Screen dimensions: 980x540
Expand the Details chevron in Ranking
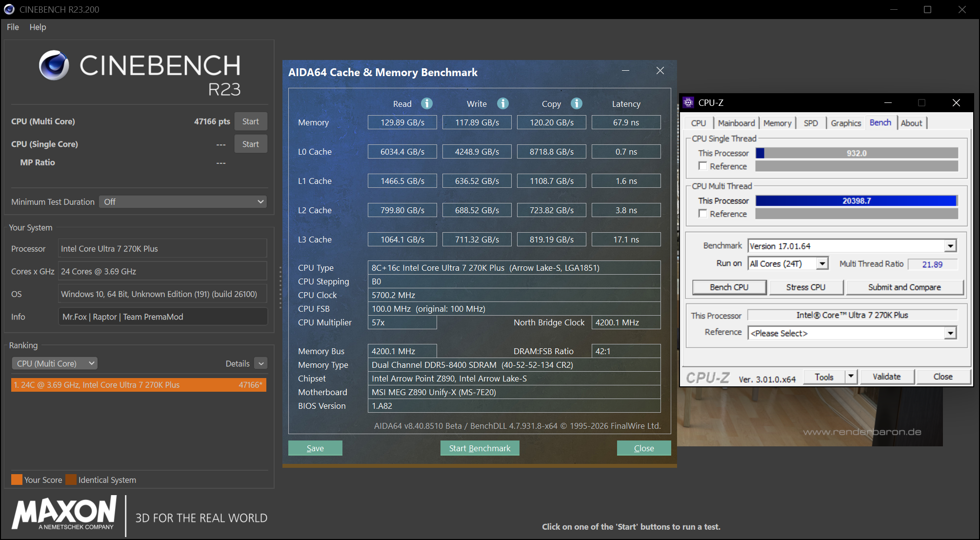261,363
